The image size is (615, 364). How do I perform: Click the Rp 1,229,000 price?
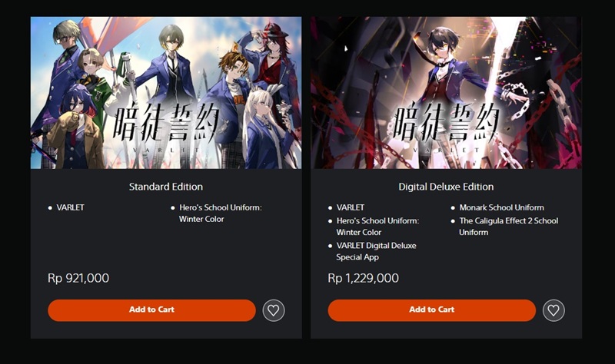[x=363, y=278]
